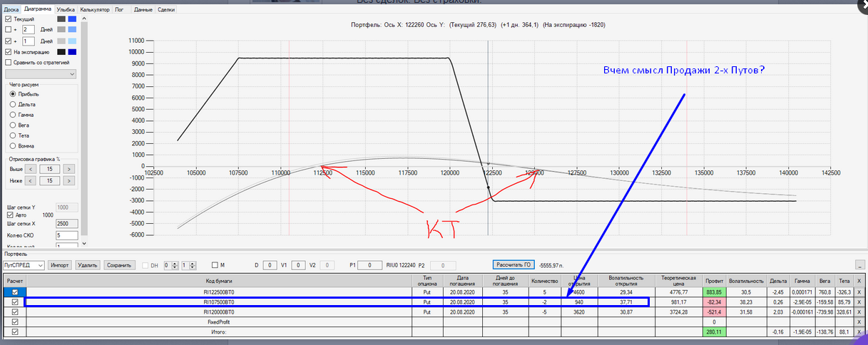Open the ПутСПРЕД portfolio dropdown

24,265
